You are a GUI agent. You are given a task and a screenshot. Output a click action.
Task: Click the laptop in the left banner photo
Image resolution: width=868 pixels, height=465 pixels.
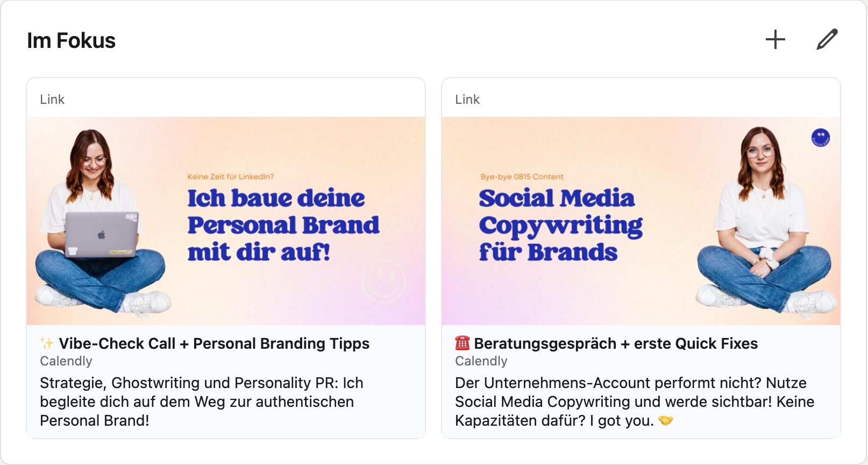click(102, 235)
